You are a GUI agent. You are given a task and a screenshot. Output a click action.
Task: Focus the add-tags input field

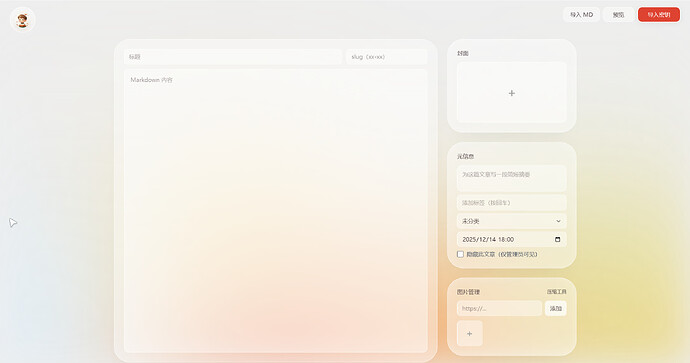point(512,203)
